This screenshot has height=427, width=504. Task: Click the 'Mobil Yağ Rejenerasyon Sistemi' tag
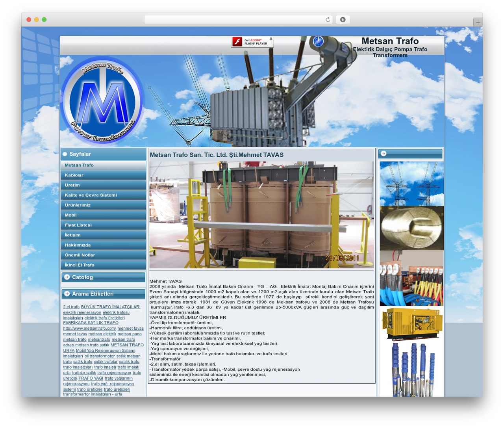point(106,350)
